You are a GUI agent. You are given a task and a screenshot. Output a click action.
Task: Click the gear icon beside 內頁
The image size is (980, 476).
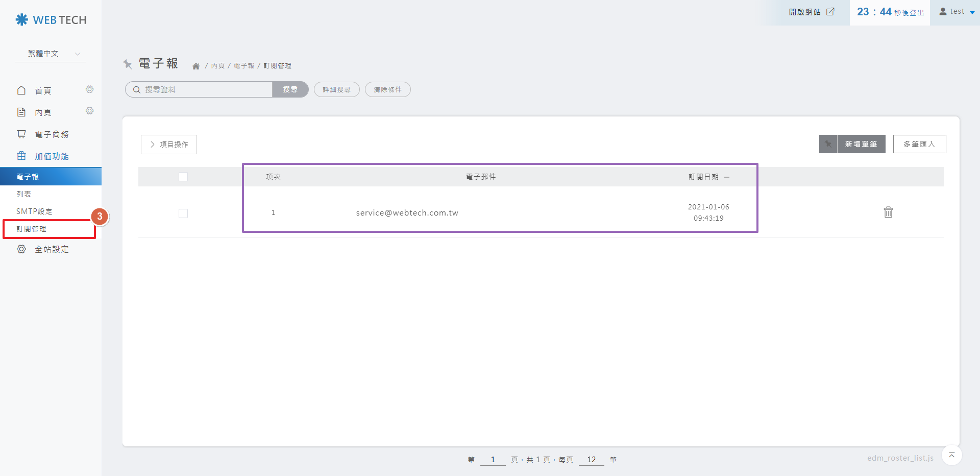(x=89, y=111)
